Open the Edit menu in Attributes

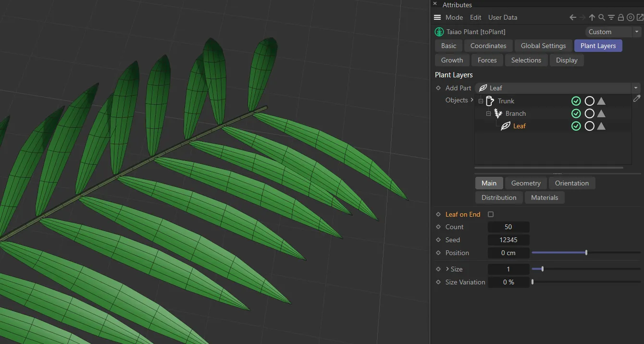pyautogui.click(x=475, y=17)
